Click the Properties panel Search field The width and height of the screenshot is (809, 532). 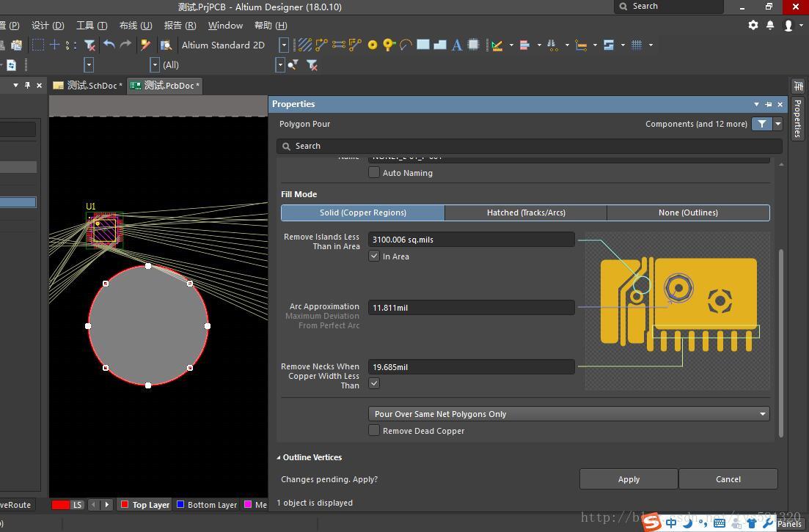click(x=529, y=146)
